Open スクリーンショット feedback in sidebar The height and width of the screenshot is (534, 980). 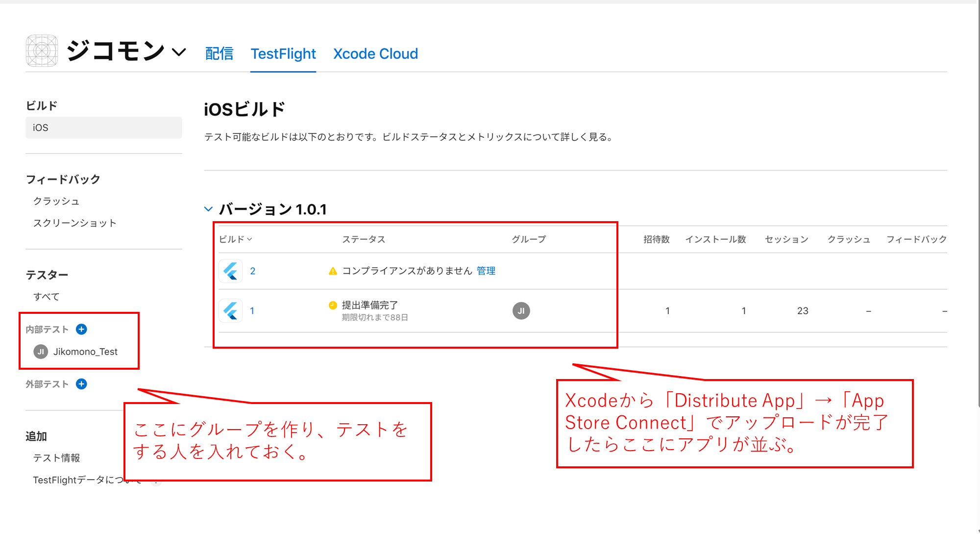pyautogui.click(x=74, y=223)
